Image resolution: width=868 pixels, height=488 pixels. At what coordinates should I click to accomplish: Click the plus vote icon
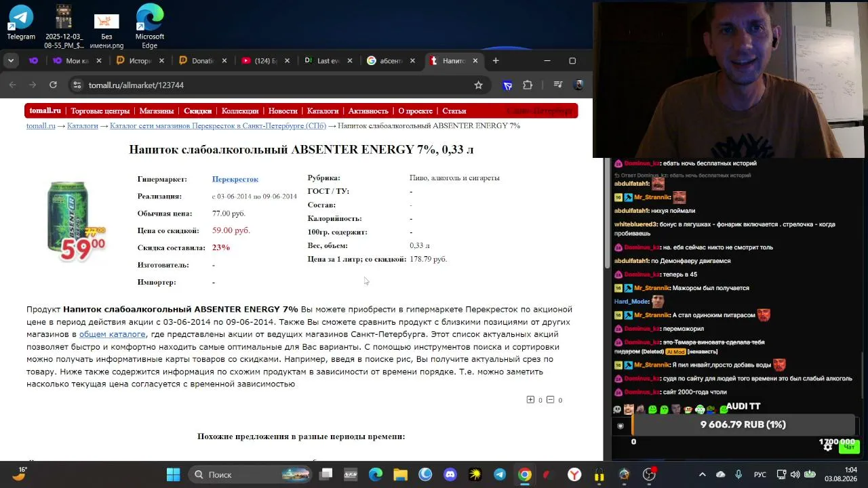[530, 400]
